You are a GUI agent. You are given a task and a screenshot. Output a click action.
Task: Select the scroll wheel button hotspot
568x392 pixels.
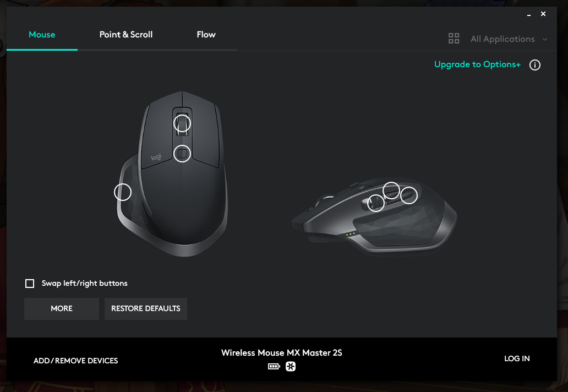click(x=182, y=123)
